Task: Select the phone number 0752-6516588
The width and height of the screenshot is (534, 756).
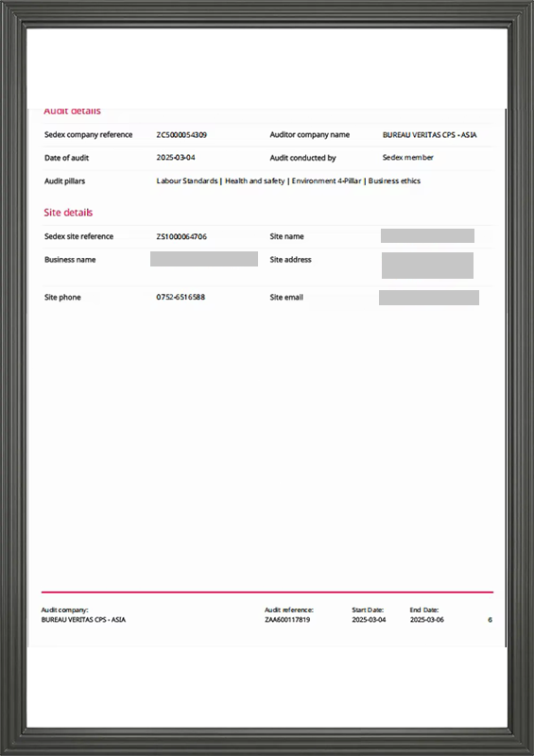Action: click(181, 297)
